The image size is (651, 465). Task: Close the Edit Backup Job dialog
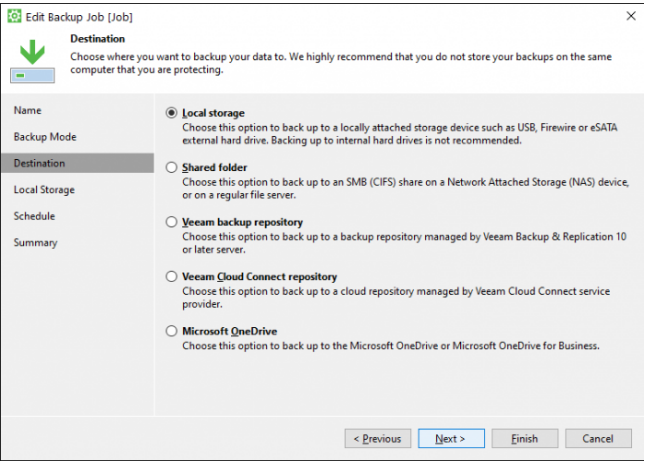pyautogui.click(x=631, y=16)
